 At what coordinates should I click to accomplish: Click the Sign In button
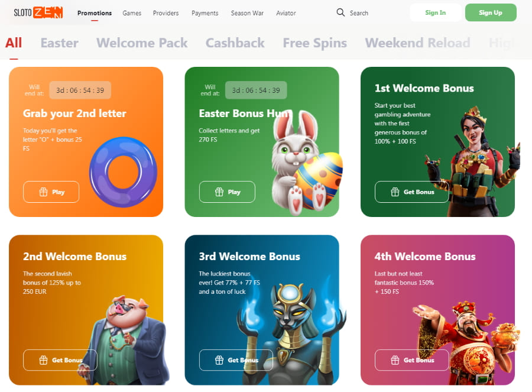tap(435, 12)
